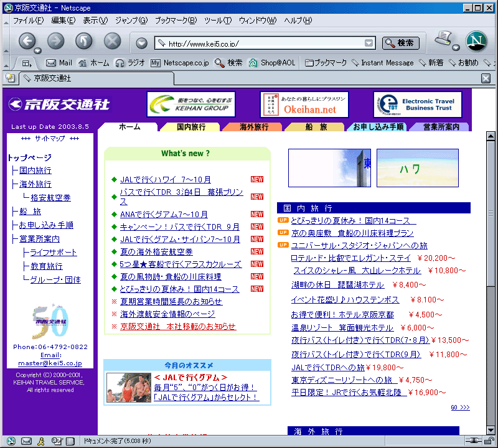Image resolution: width=498 pixels, height=448 pixels.
Task: Click the Netscape N logo throbber
Action: pos(476,41)
